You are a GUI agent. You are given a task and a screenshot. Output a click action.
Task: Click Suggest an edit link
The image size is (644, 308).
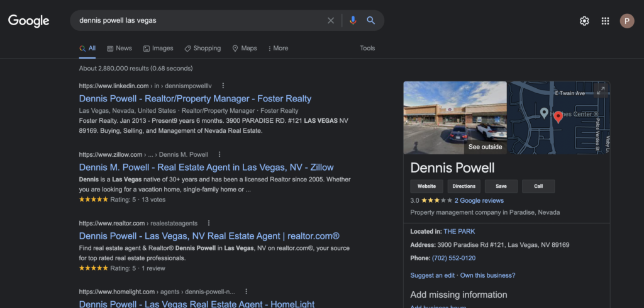pos(433,275)
